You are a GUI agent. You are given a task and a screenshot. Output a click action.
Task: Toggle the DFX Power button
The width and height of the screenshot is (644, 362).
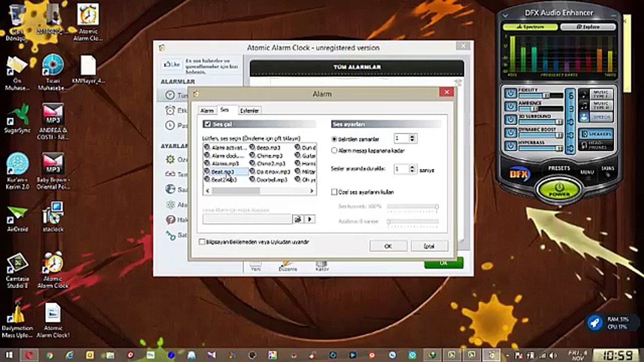point(559,190)
